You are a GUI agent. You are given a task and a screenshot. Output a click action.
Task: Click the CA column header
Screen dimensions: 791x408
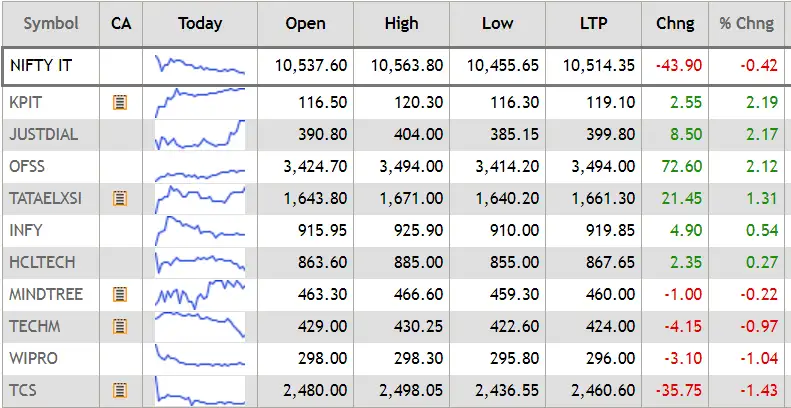121,23
